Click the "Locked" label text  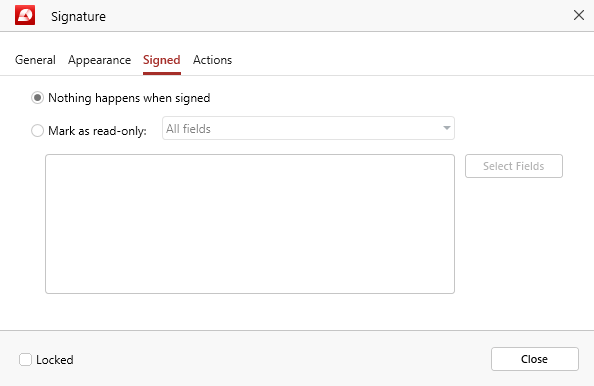click(x=55, y=360)
